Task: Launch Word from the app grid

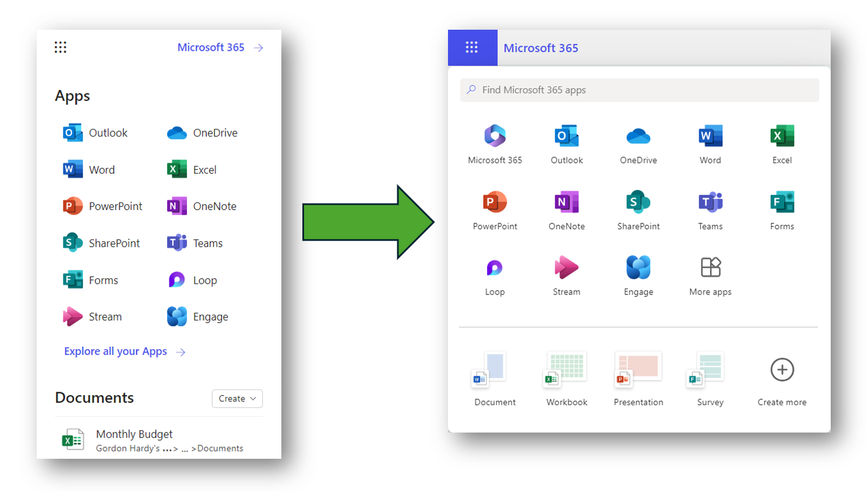Action: click(x=710, y=135)
